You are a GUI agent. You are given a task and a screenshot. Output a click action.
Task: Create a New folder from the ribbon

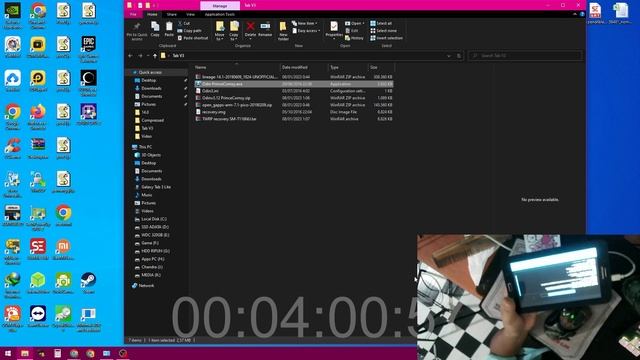click(283, 31)
